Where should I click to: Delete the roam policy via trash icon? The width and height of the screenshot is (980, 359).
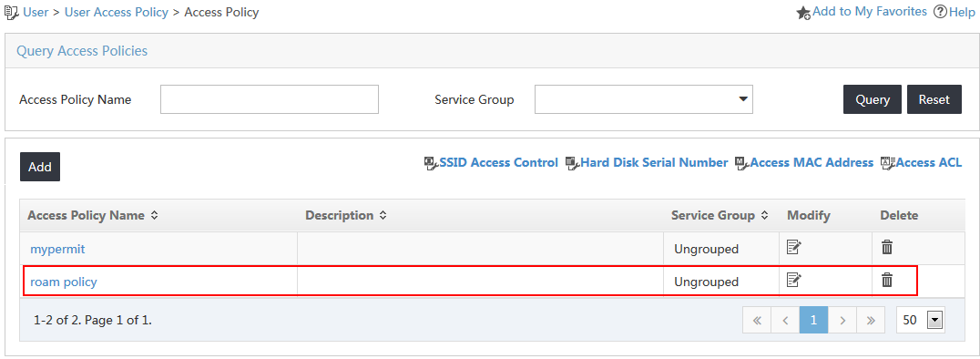point(887,280)
